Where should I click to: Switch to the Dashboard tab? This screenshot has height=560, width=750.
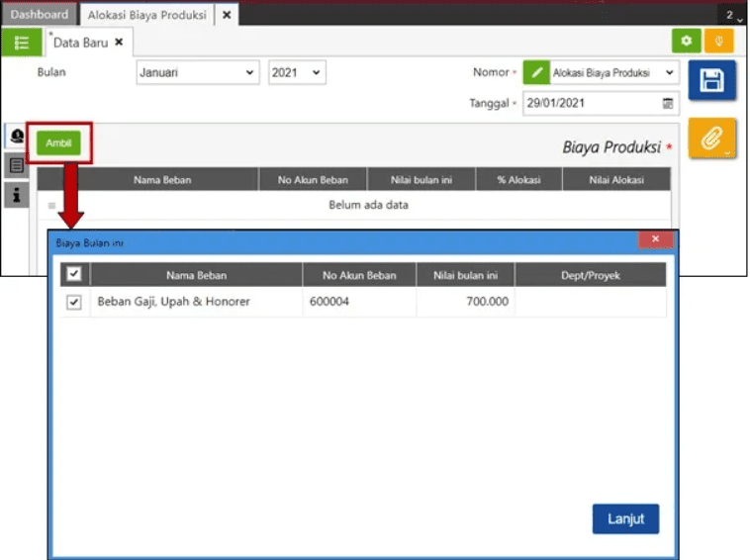point(40,15)
